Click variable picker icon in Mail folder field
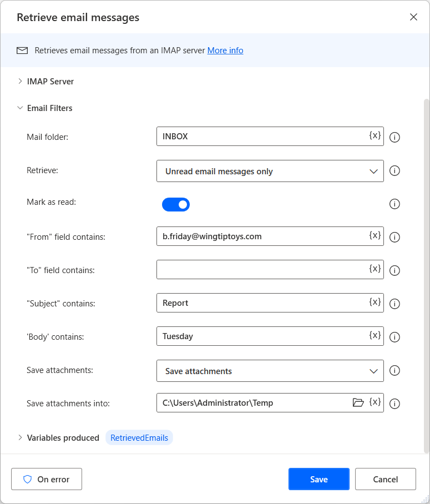This screenshot has height=504, width=430. (x=375, y=135)
